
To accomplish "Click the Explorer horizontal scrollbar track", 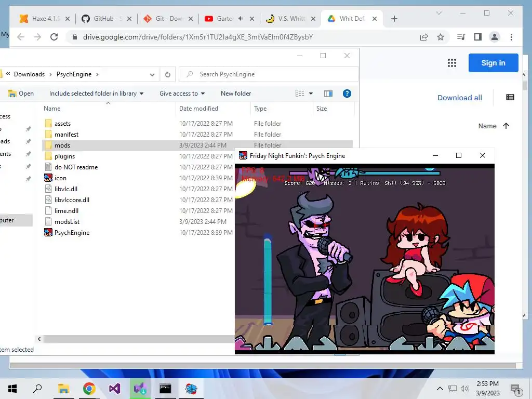I will coord(139,339).
